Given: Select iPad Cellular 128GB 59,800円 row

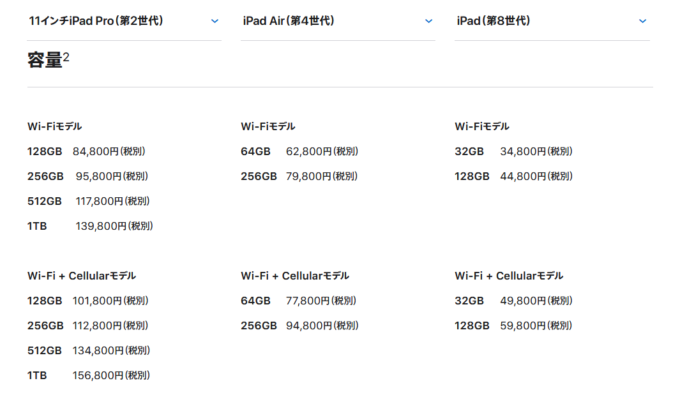Looking at the screenshot, I should (x=514, y=326).
